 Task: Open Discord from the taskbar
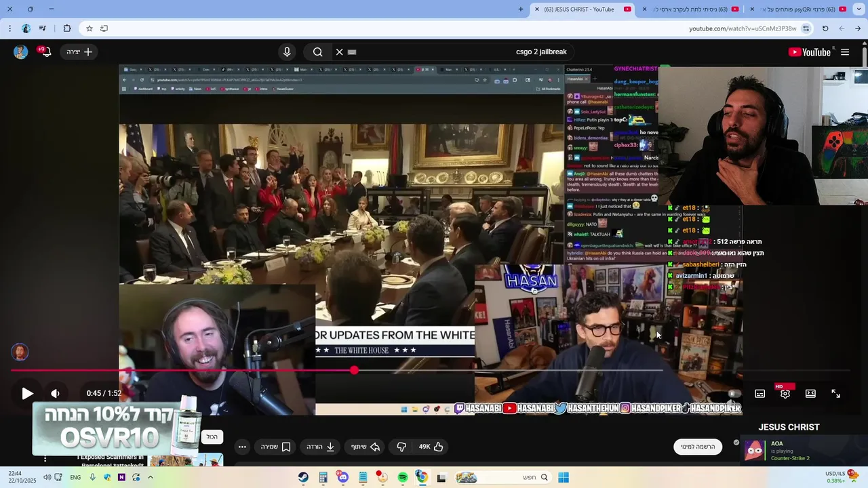pos(342,478)
